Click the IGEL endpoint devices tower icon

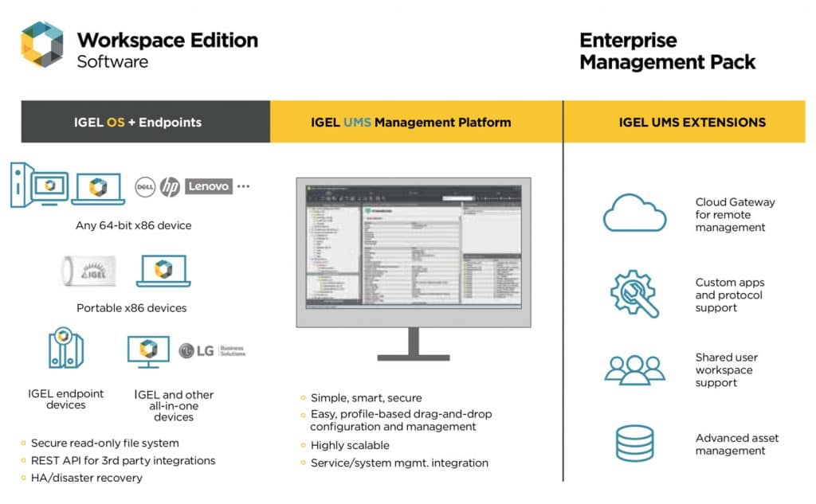pyautogui.click(x=65, y=348)
